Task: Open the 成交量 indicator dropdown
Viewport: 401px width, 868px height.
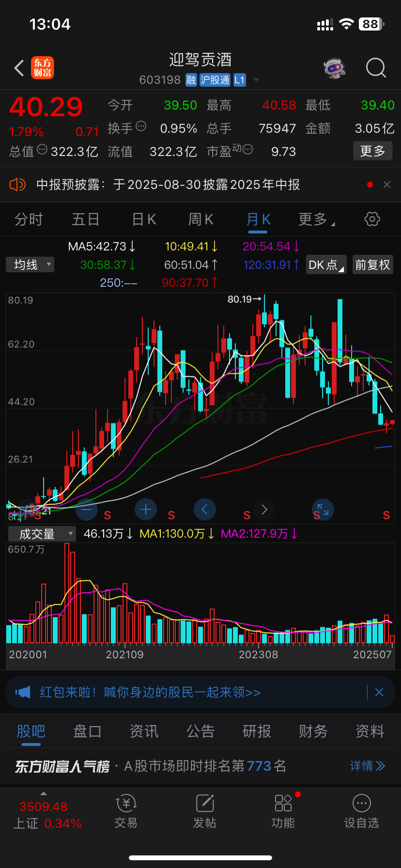Action: pyautogui.click(x=42, y=534)
